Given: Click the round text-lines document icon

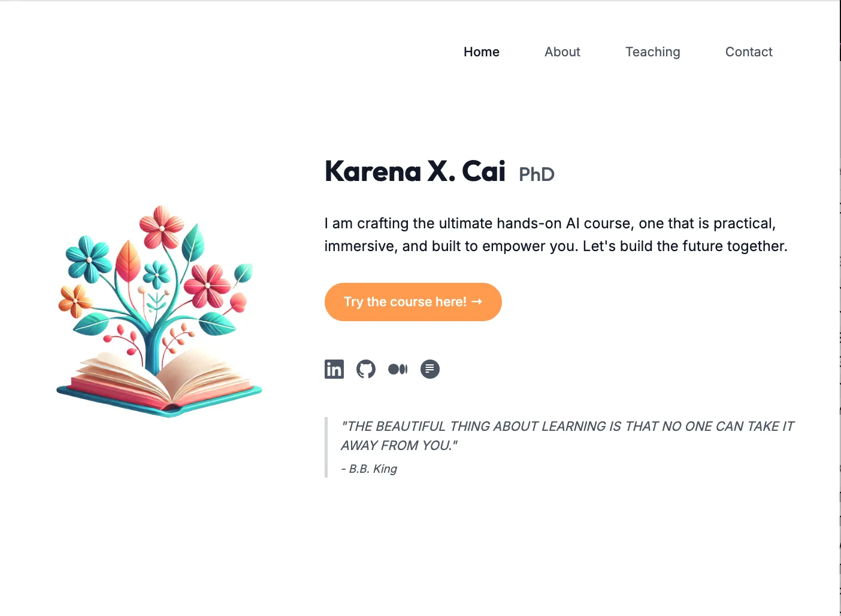Looking at the screenshot, I should pos(430,369).
